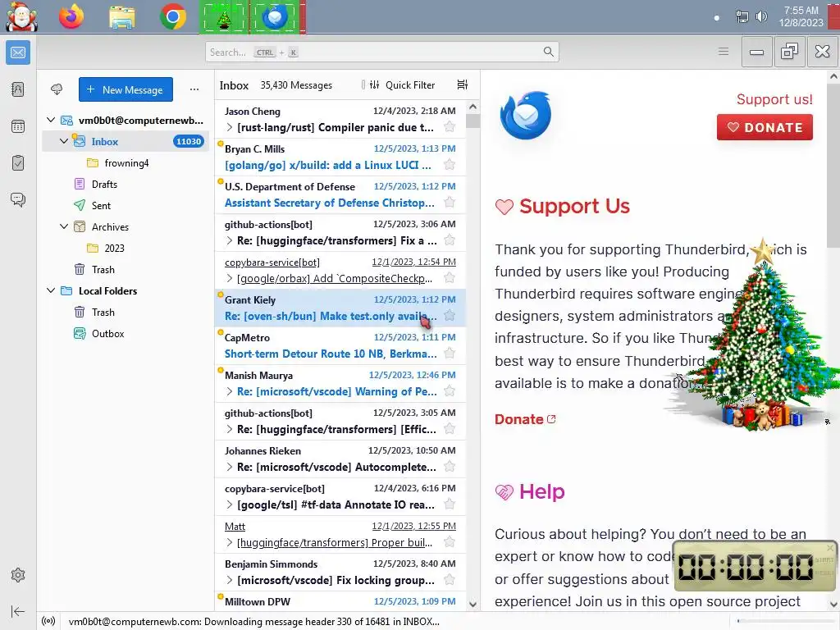The image size is (840, 630).
Task: Select the Matt huggingface/transformers message
Action: coord(340,534)
